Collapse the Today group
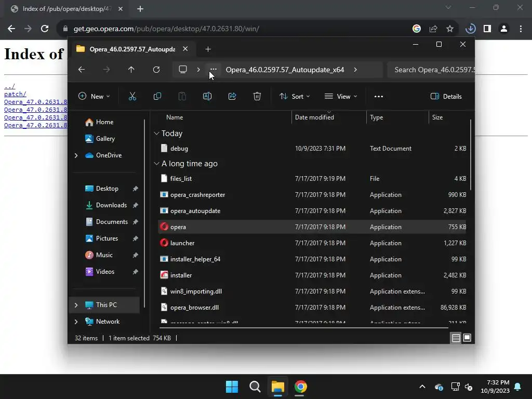Viewport: 532px width, 399px height. 156,134
